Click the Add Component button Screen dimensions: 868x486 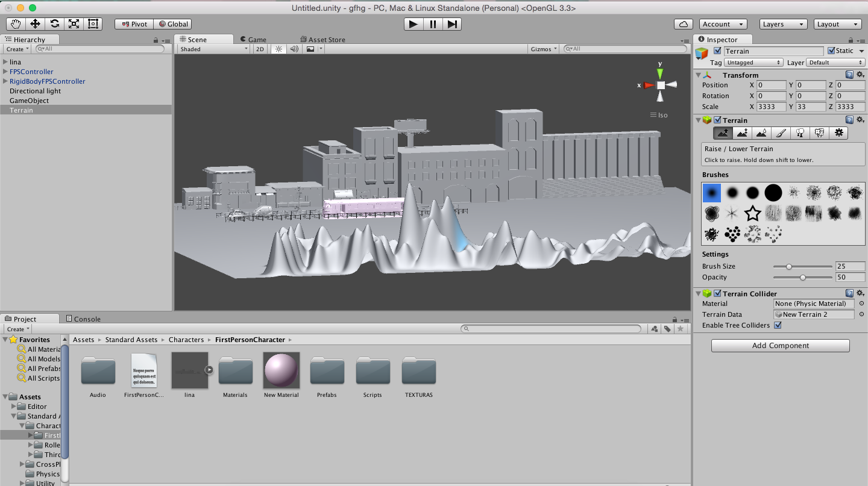[x=780, y=346]
